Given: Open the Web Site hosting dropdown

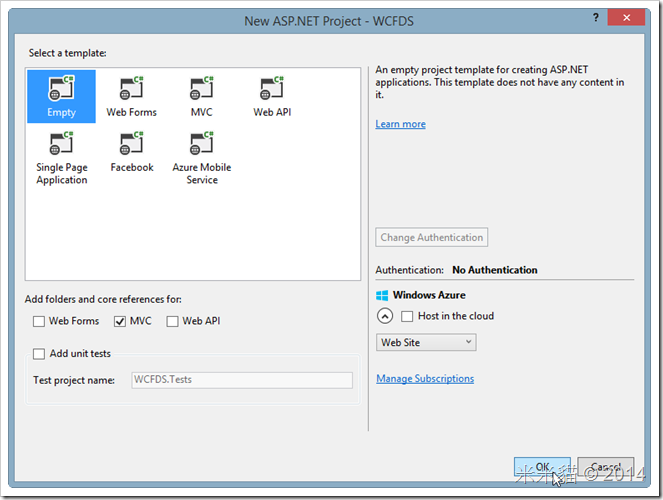Looking at the screenshot, I should (426, 342).
